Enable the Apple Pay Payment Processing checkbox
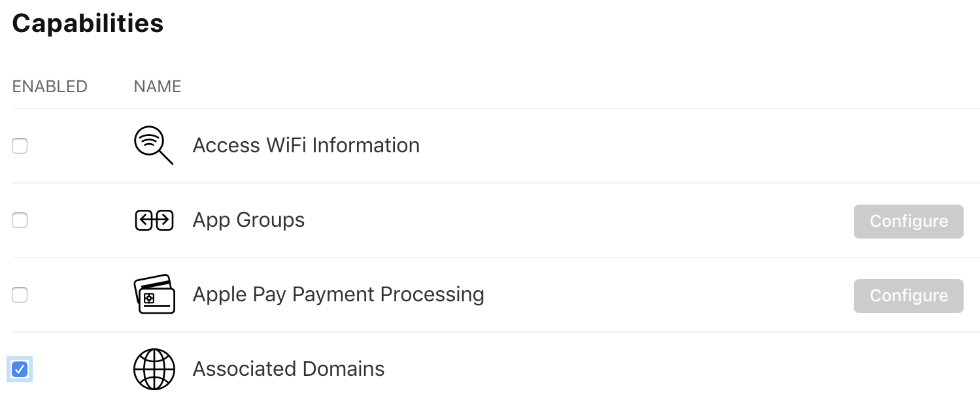Viewport: 980px width, 400px height. [x=20, y=295]
